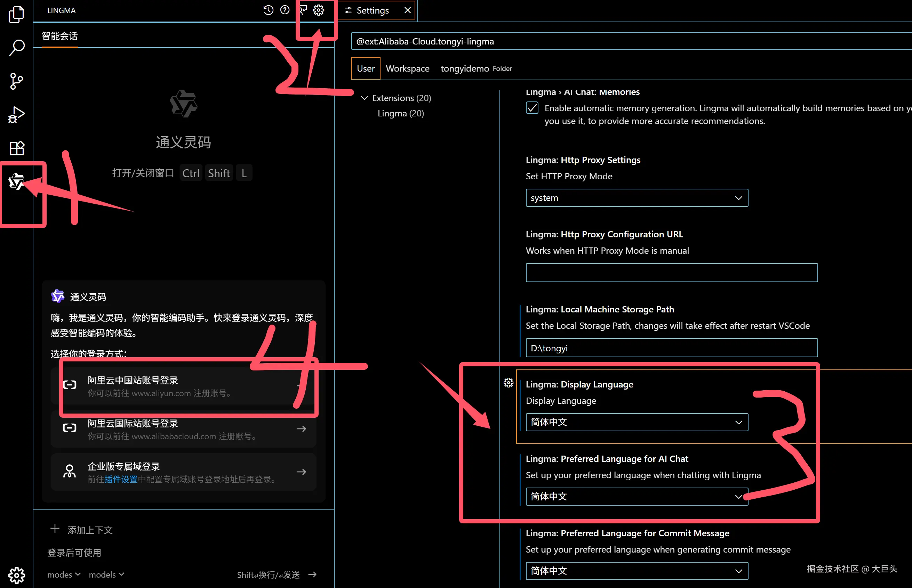Click the Tongyi Lingma sidebar icon
912x588 pixels.
(x=16, y=181)
